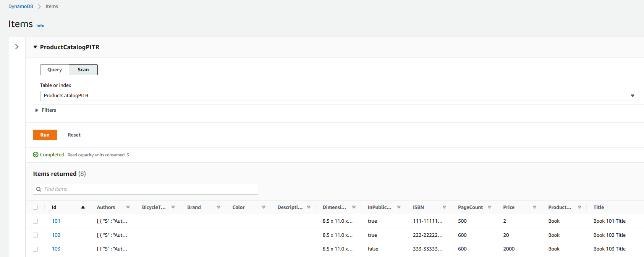Expand the left side panel chevron
The height and width of the screenshot is (257, 644).
(17, 47)
